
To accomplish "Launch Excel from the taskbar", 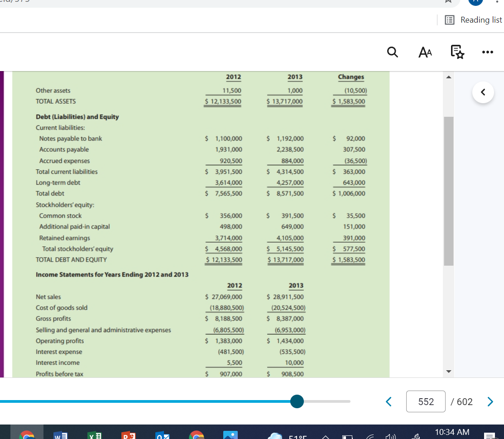I will (x=95, y=435).
